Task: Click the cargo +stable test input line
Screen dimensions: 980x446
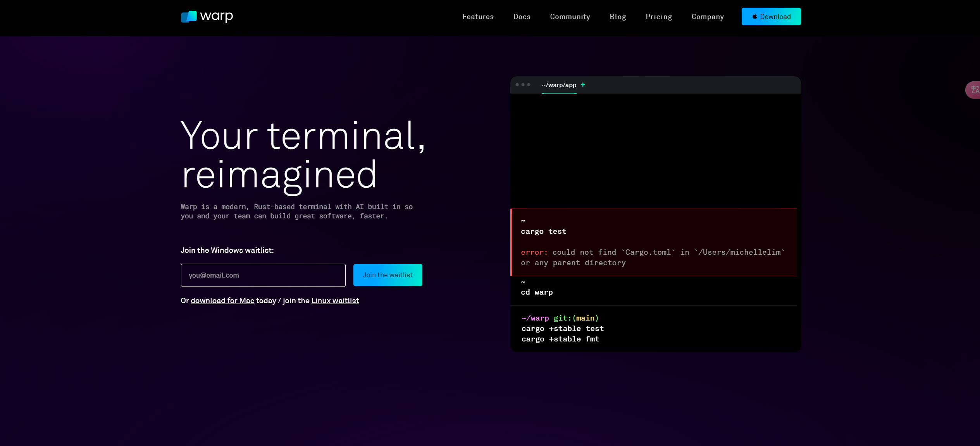Action: [562, 329]
